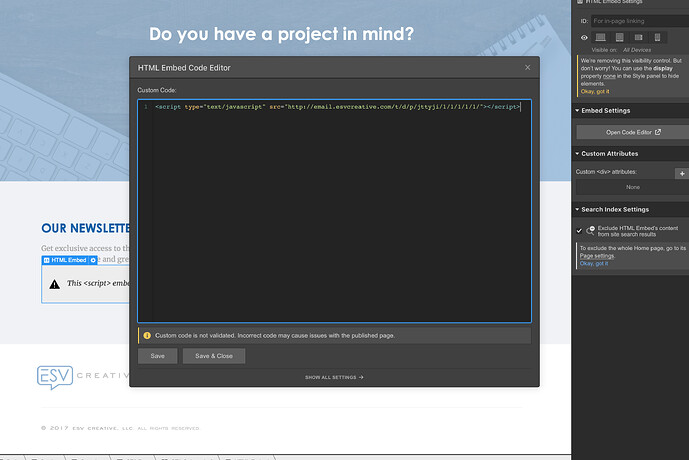Click the HTML Embed element label
Image resolution: width=689 pixels, height=460 pixels.
tap(69, 260)
